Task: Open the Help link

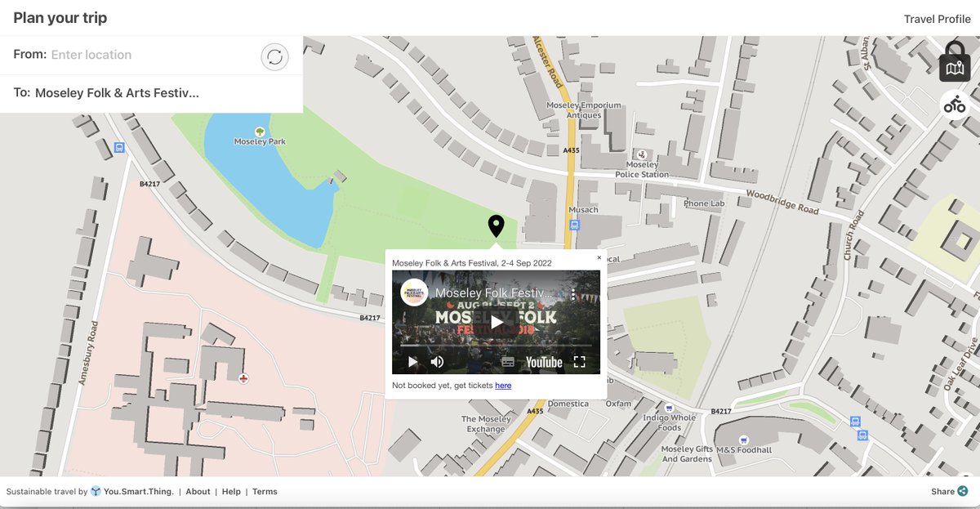Action: [x=231, y=492]
